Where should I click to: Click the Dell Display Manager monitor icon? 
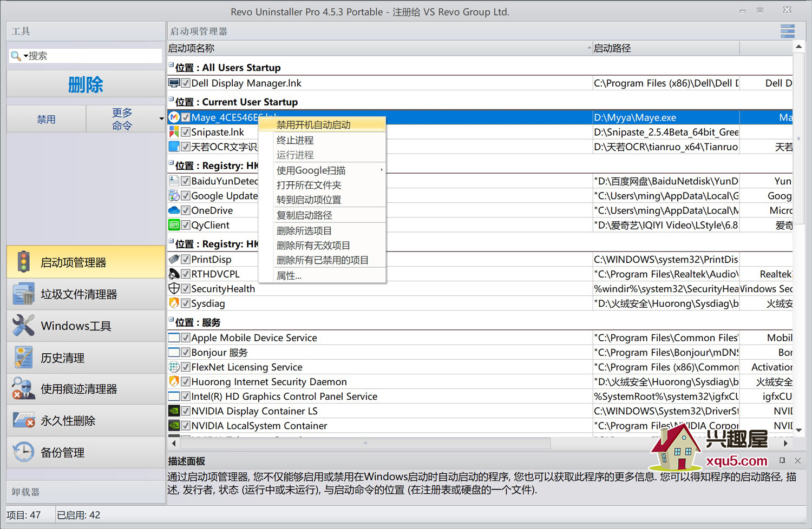point(174,83)
